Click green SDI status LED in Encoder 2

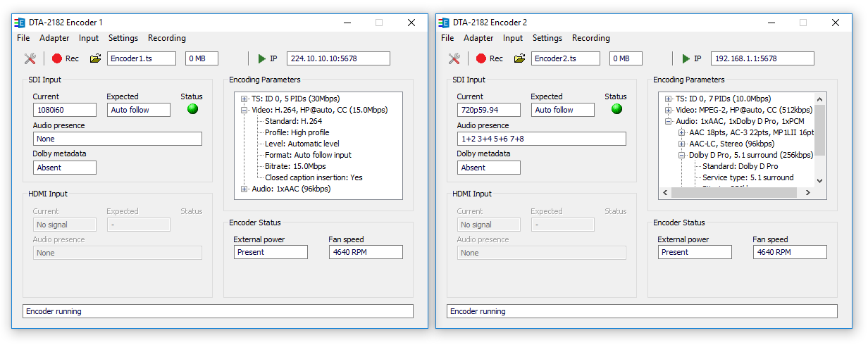point(616,109)
